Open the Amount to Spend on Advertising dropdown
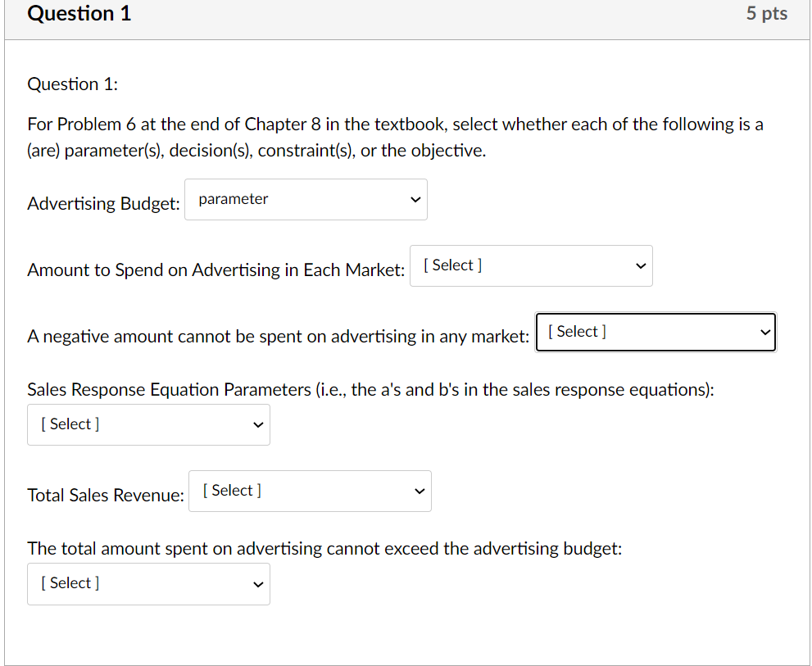This screenshot has height=666, width=812. point(531,265)
